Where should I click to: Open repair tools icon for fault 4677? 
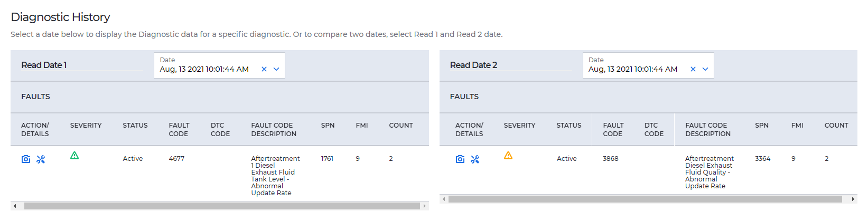point(41,159)
